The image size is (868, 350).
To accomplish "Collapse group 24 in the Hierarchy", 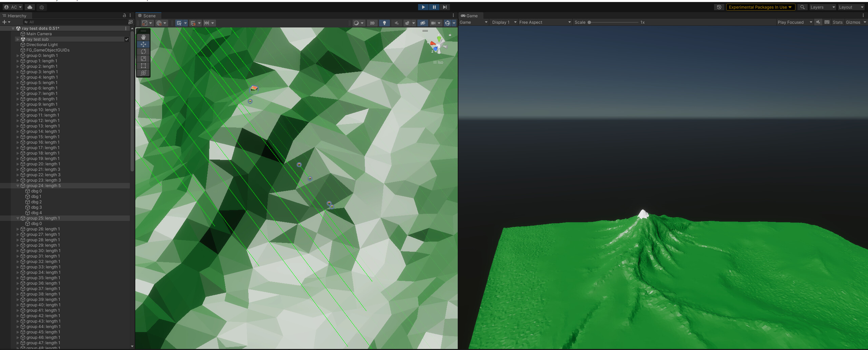I will [18, 185].
